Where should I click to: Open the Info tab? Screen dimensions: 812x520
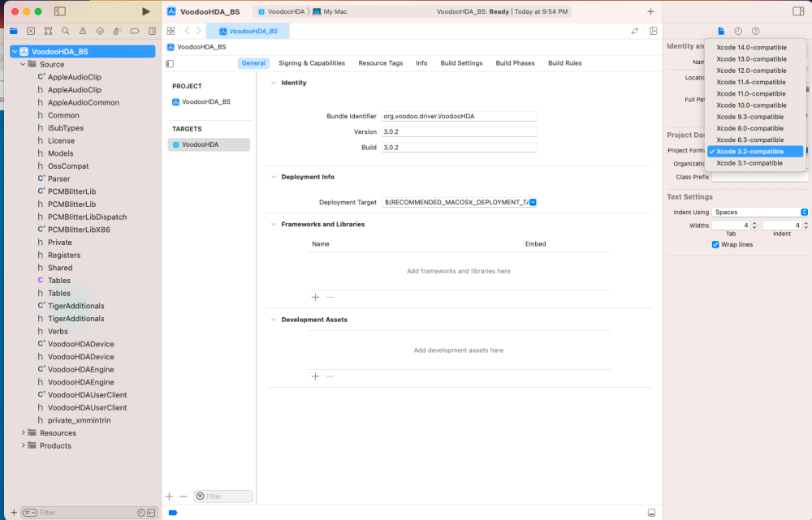click(421, 63)
